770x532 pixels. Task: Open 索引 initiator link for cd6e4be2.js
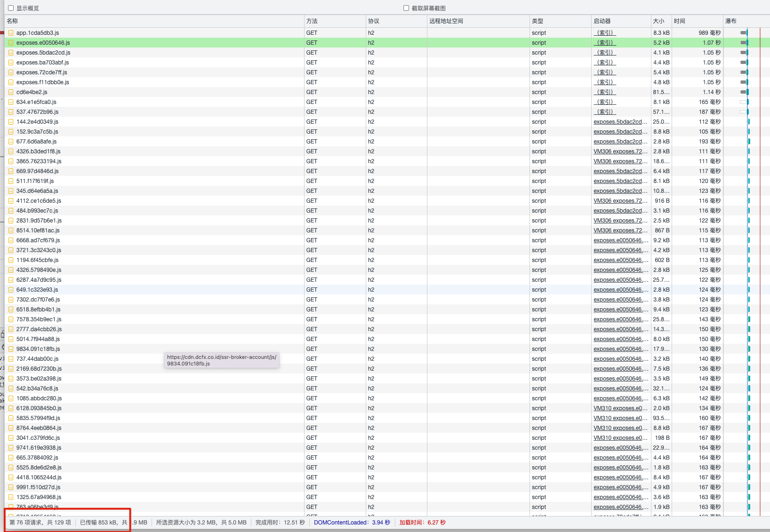click(605, 92)
